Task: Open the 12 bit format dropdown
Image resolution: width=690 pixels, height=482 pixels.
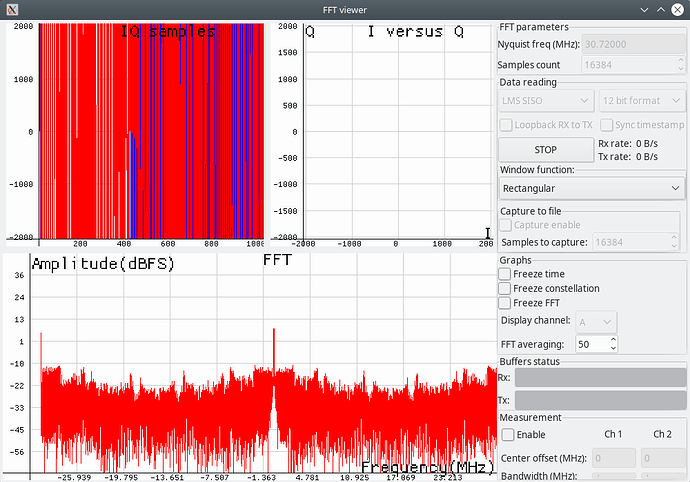Action: (x=641, y=100)
